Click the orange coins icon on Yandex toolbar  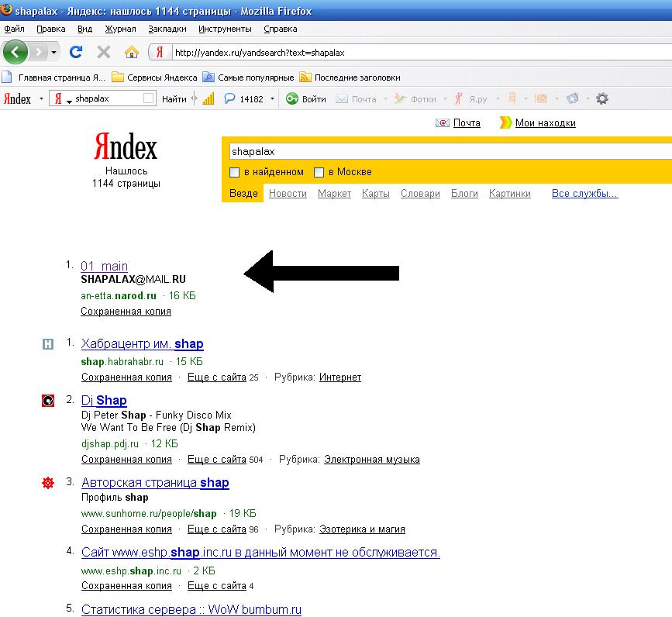click(x=512, y=99)
